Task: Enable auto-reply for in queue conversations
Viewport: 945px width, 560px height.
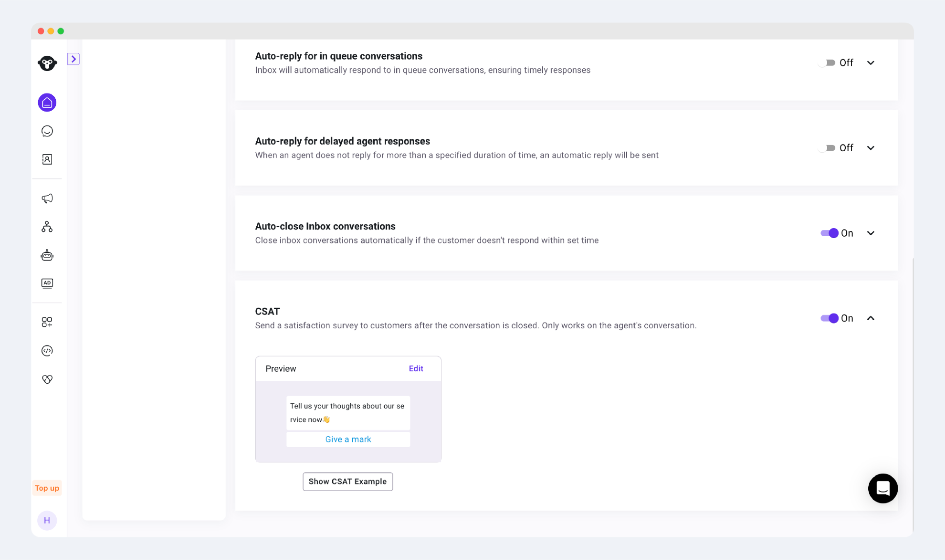Action: (x=827, y=63)
